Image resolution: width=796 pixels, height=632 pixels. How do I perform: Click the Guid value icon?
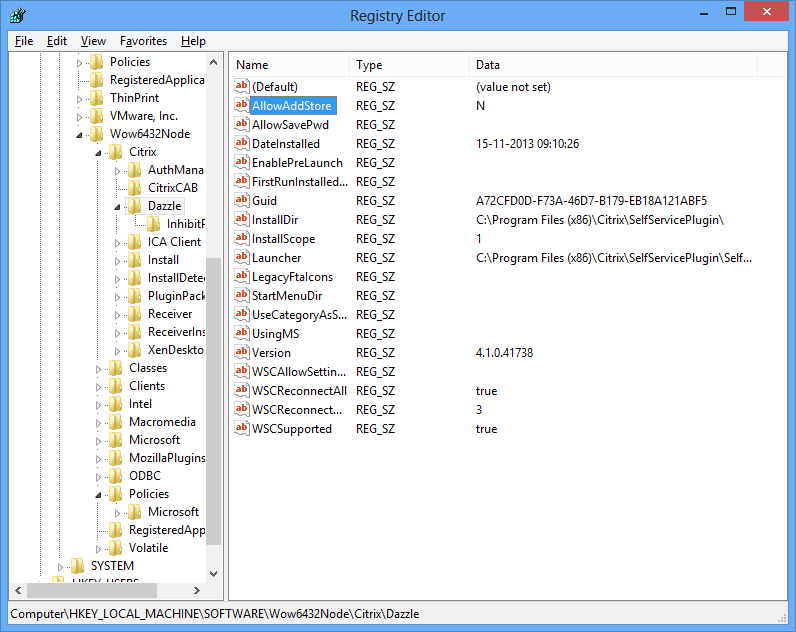point(242,201)
